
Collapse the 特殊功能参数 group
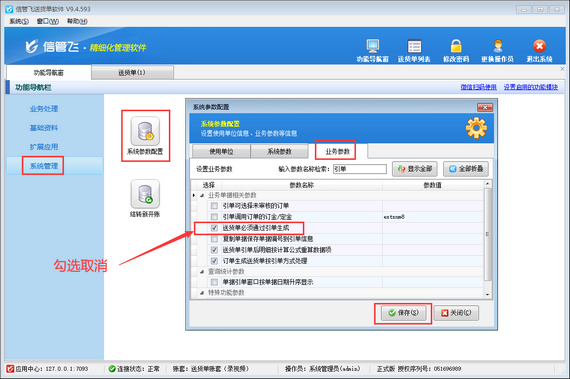202,293
